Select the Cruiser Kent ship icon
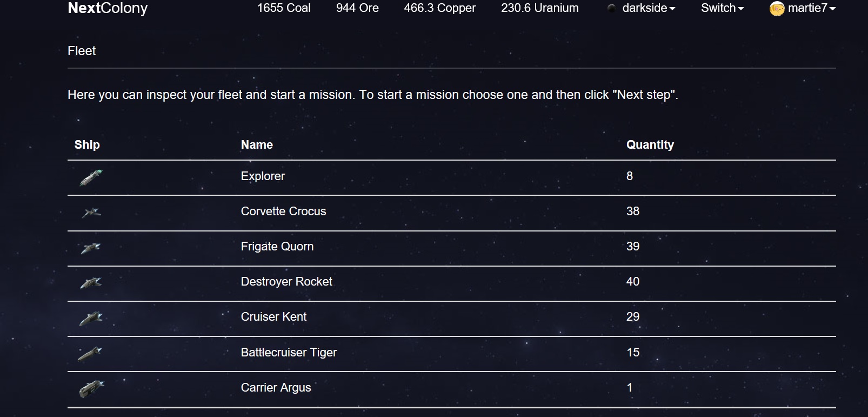Viewport: 868px width, 417px height. (91, 318)
